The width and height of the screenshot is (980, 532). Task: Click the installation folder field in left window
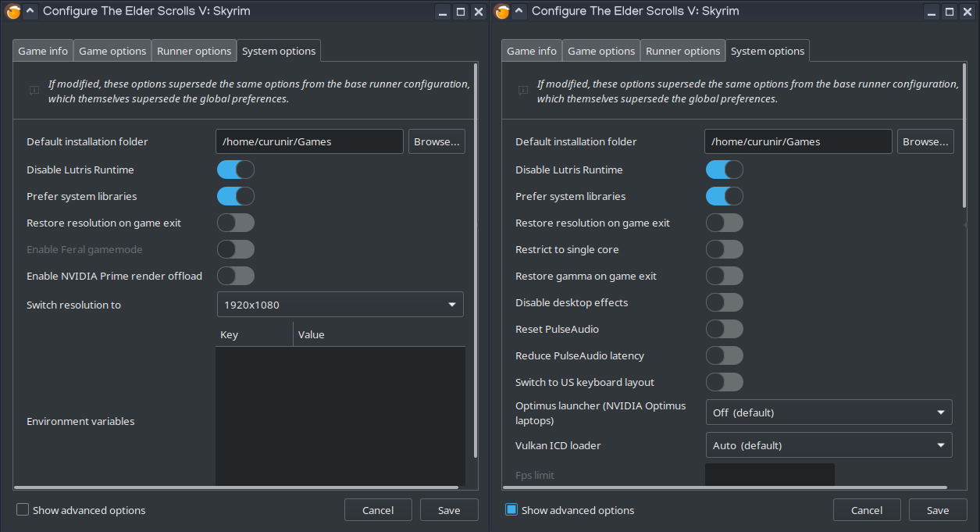(309, 141)
